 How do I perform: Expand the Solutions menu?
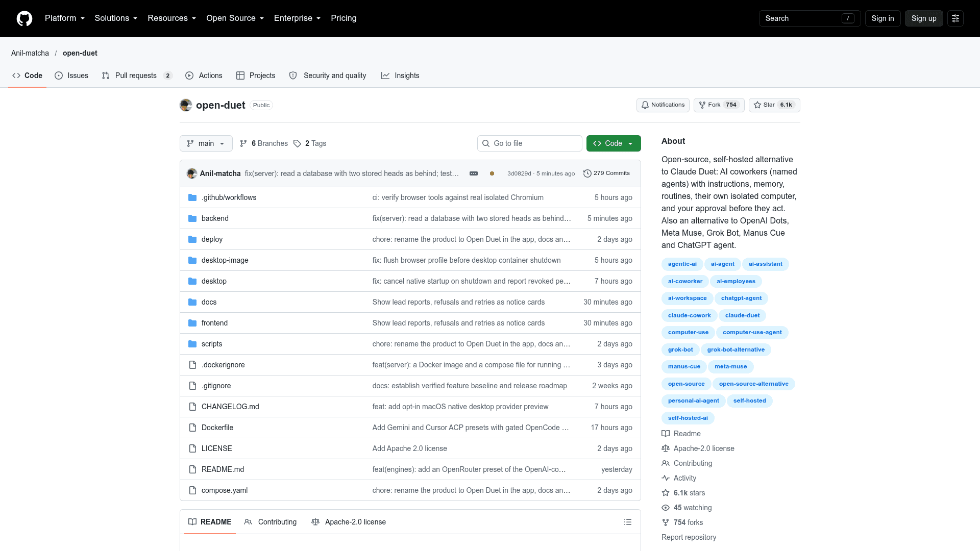coord(116,18)
